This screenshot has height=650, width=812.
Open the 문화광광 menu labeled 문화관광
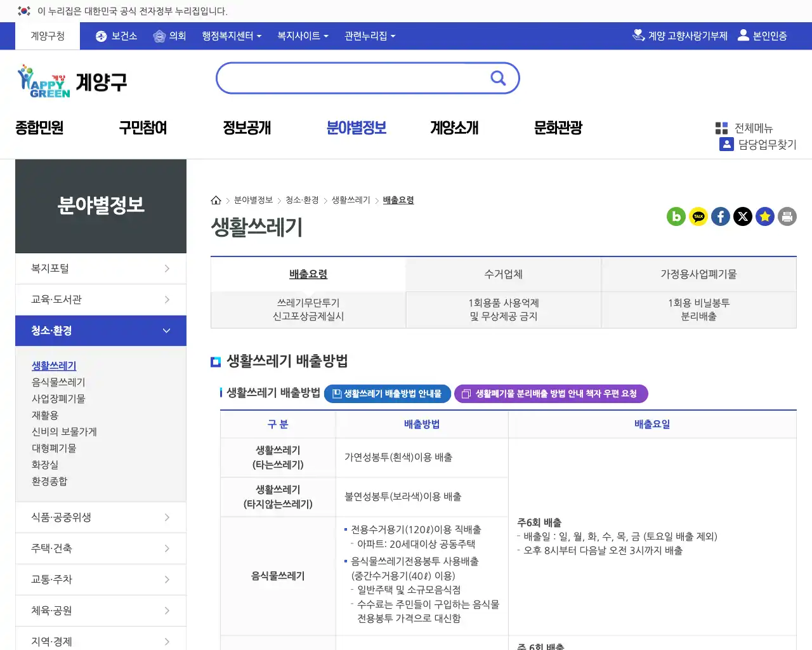coord(557,128)
